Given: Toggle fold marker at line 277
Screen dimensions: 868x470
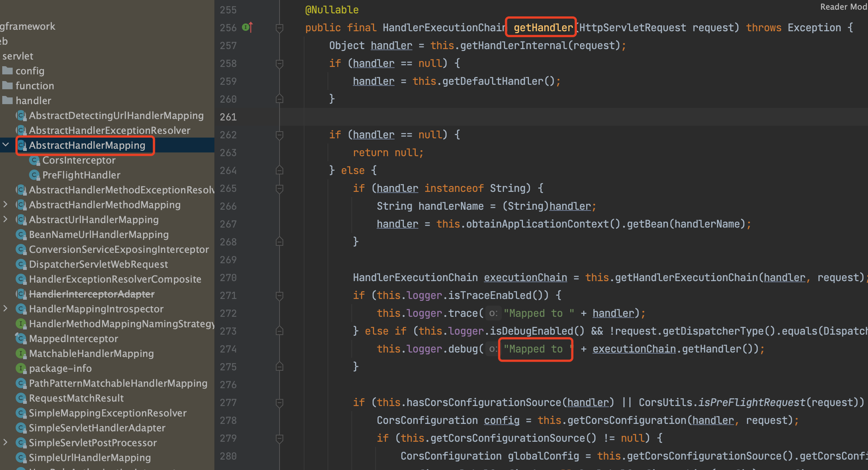Looking at the screenshot, I should coord(280,403).
